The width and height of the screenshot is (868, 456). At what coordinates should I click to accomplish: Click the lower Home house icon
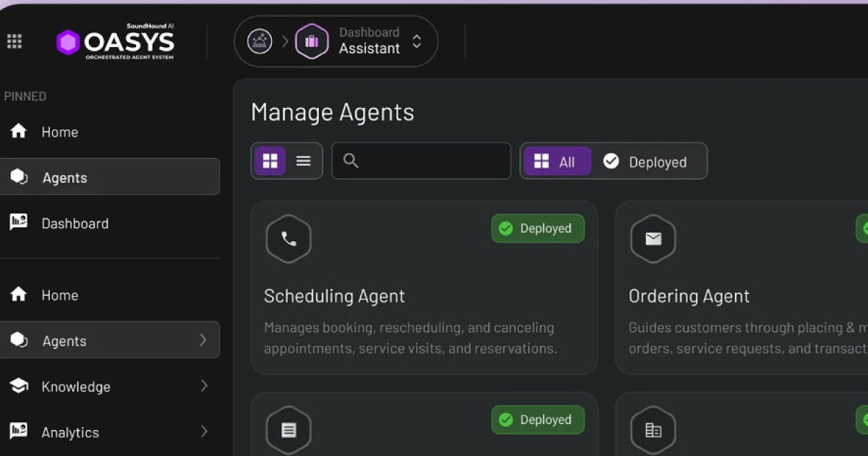(x=18, y=295)
